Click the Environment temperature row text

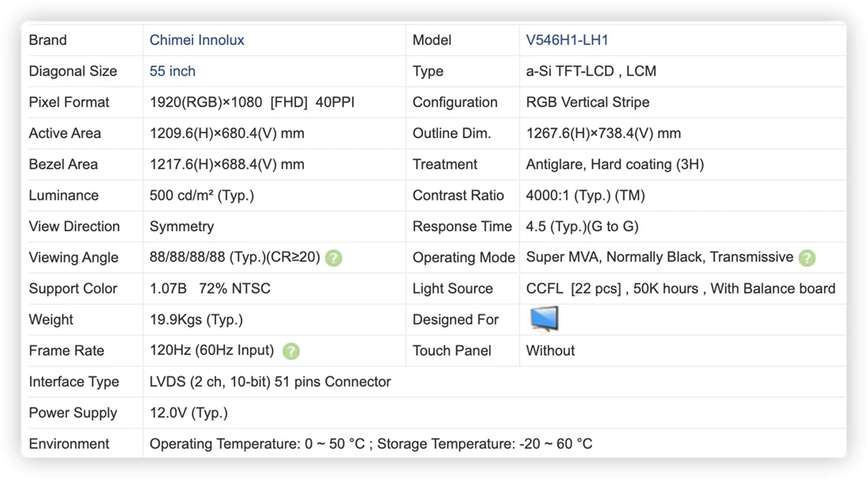(x=371, y=443)
